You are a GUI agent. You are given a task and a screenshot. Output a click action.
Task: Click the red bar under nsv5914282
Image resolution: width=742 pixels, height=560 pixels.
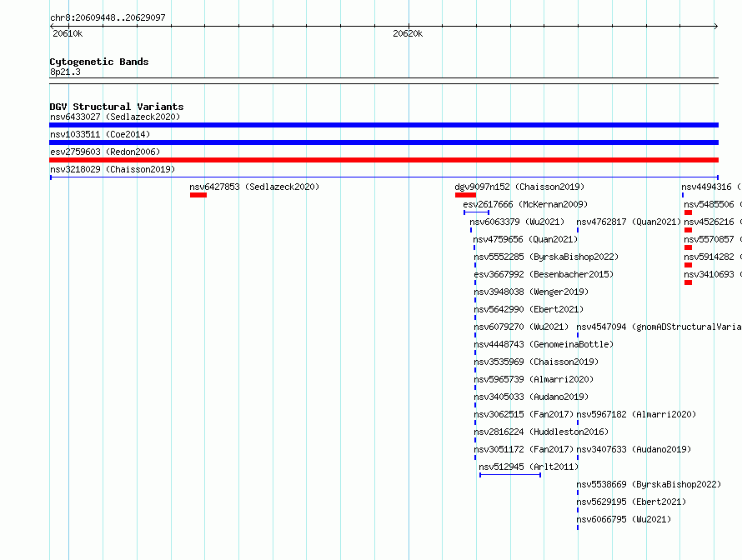tap(688, 265)
